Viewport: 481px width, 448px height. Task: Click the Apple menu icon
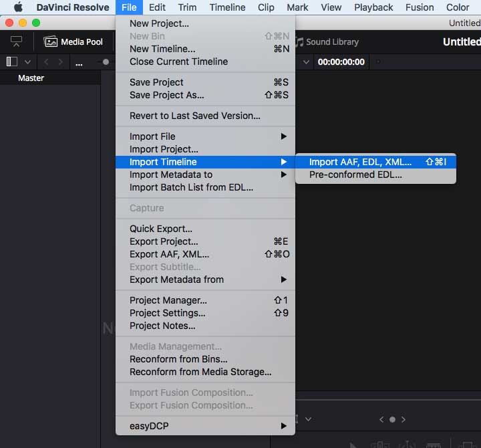18,7
